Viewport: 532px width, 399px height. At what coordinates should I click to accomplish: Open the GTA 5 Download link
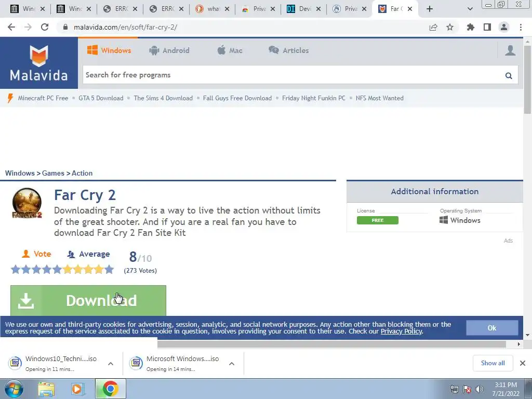[101, 98]
